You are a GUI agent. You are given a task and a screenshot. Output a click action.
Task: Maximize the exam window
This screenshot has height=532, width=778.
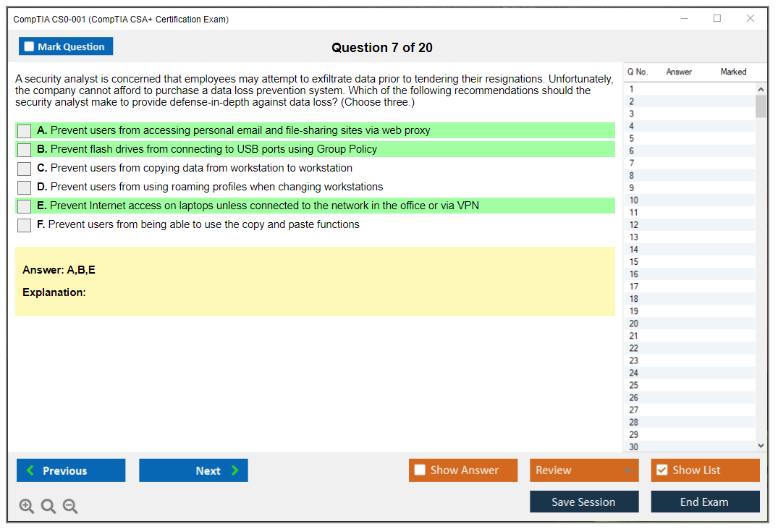click(x=717, y=19)
